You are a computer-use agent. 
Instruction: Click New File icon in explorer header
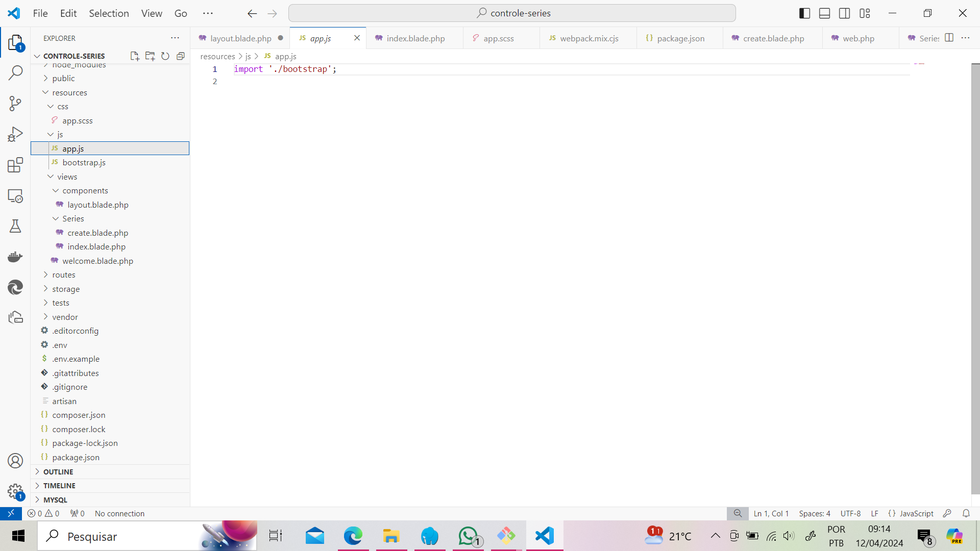(134, 56)
